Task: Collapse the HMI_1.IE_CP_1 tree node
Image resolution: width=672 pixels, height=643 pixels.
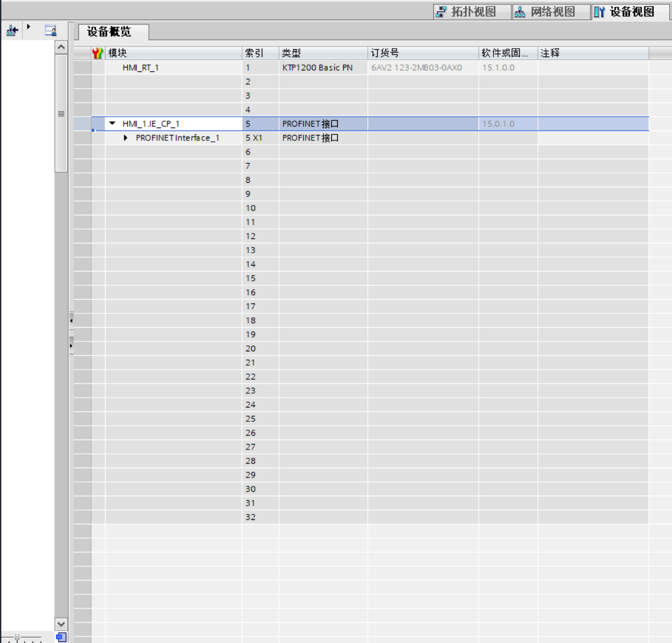Action: point(112,124)
